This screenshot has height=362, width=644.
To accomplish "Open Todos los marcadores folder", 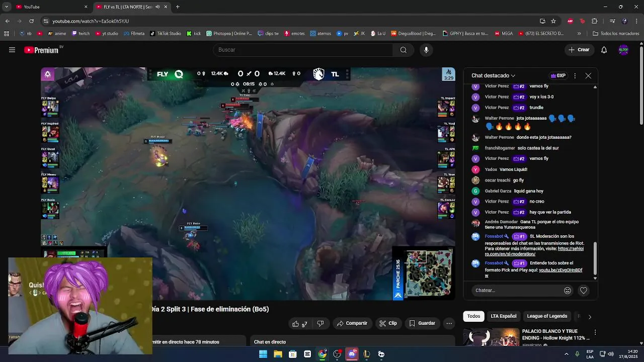I will pyautogui.click(x=616, y=34).
